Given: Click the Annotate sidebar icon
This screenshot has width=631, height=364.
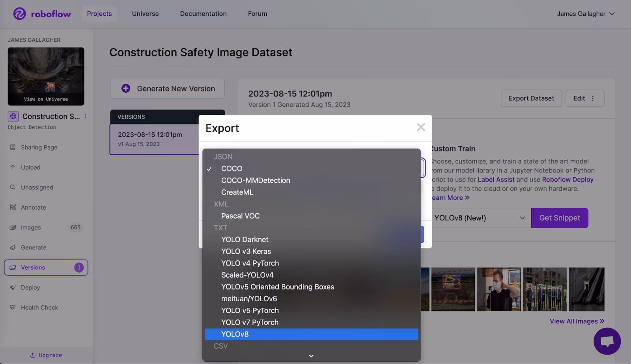Looking at the screenshot, I should (x=13, y=207).
